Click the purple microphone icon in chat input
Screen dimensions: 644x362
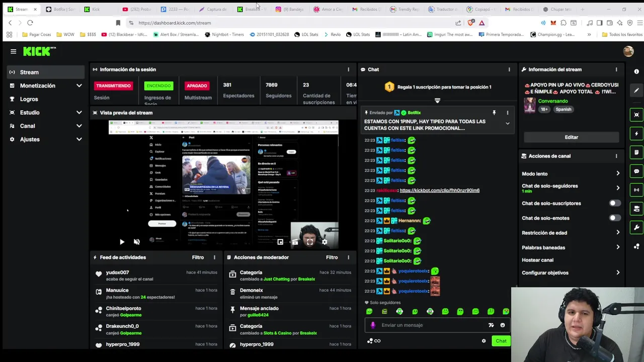pos(373,325)
